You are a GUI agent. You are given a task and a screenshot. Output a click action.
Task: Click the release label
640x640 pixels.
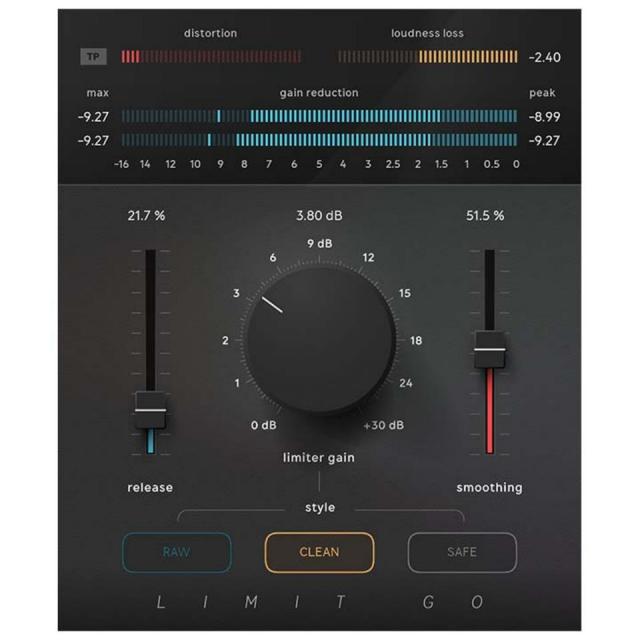[x=150, y=487]
